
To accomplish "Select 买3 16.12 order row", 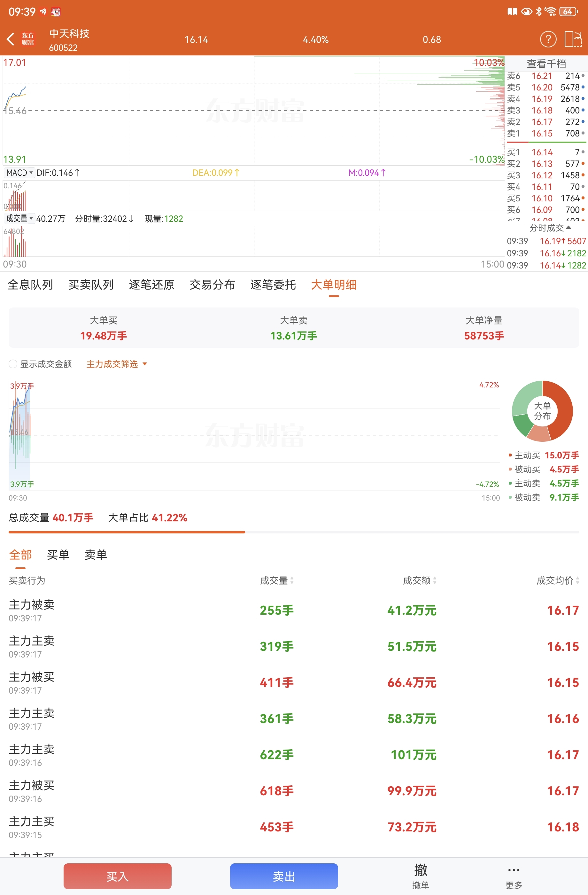I will coord(546,175).
